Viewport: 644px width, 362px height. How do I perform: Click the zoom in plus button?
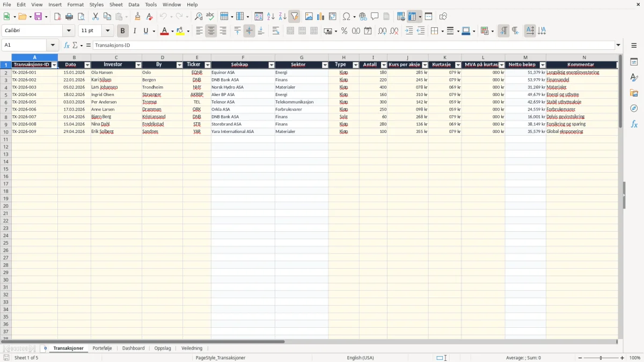(623, 358)
